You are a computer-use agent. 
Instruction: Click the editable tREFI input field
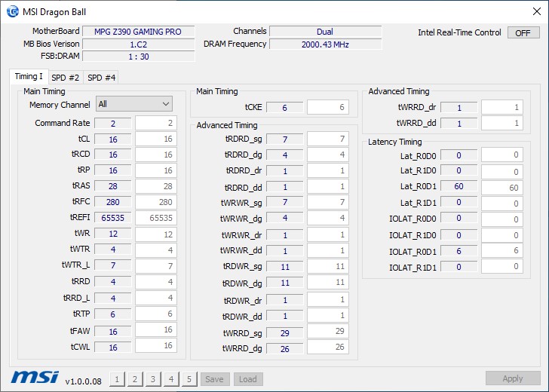(156, 218)
